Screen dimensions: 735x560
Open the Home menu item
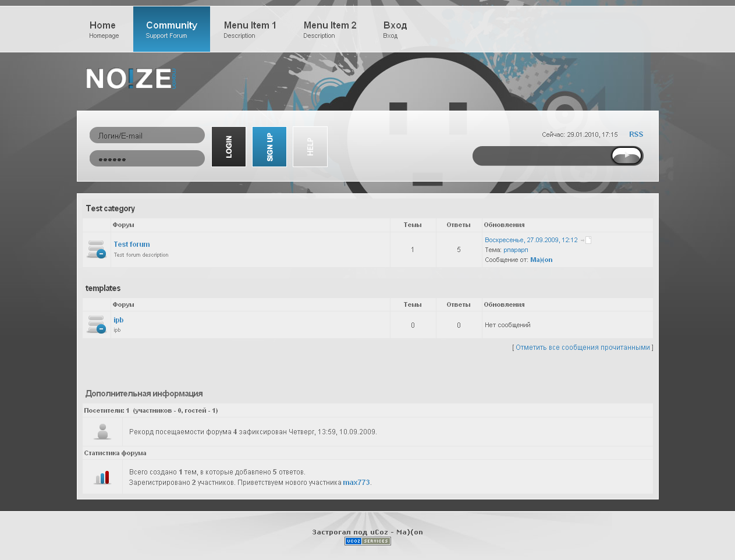[x=104, y=30]
